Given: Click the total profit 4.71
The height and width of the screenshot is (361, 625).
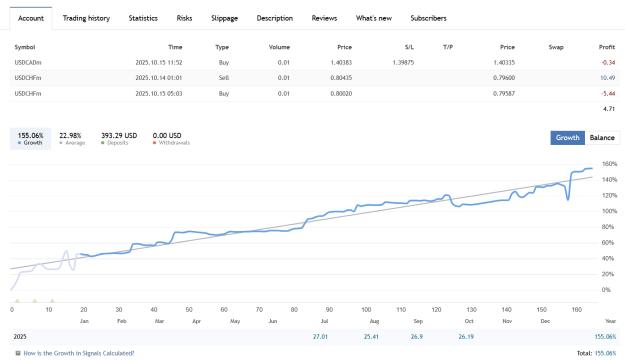Looking at the screenshot, I should 609,109.
